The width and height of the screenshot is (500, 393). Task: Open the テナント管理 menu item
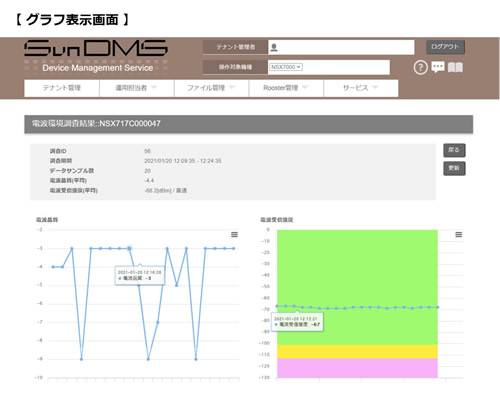tap(62, 88)
